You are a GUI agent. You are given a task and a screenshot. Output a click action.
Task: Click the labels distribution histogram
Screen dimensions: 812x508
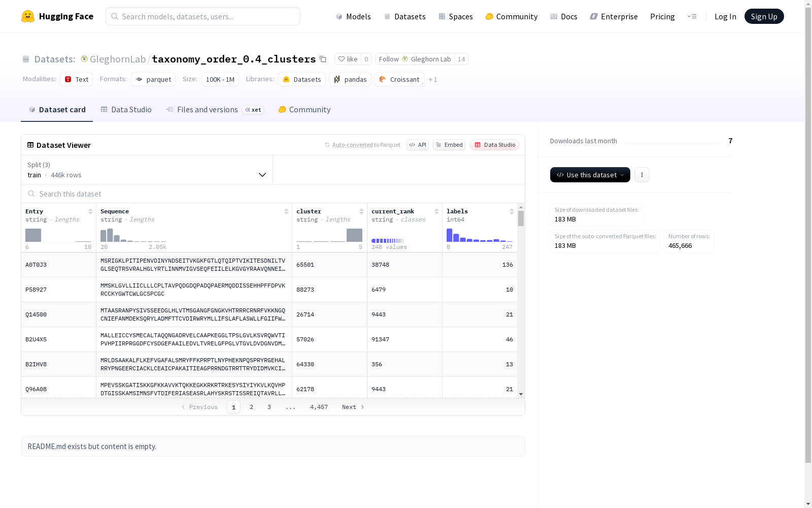(480, 235)
